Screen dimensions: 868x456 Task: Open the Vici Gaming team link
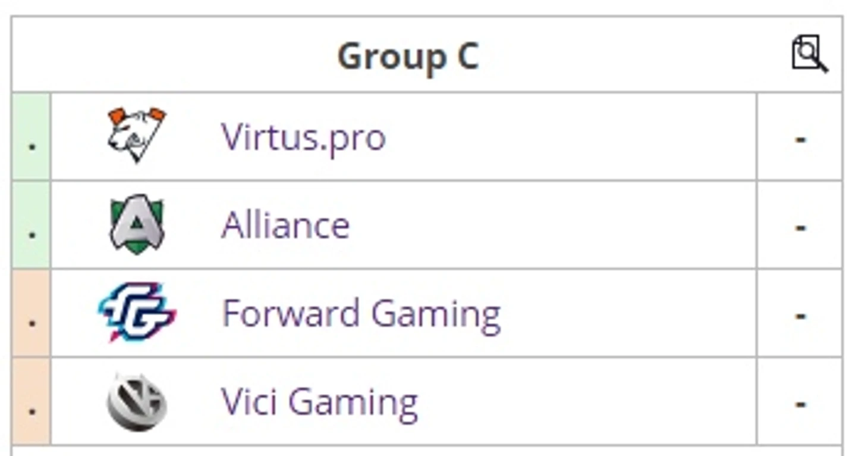[319, 402]
